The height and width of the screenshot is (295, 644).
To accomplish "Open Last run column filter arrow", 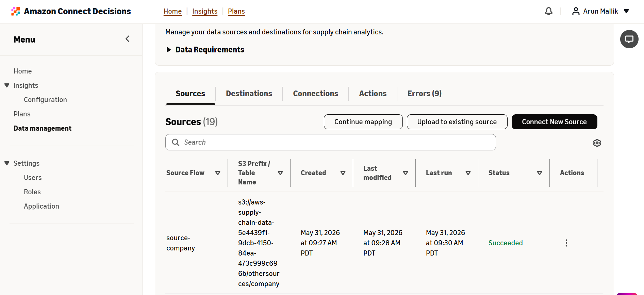I will tap(468, 173).
